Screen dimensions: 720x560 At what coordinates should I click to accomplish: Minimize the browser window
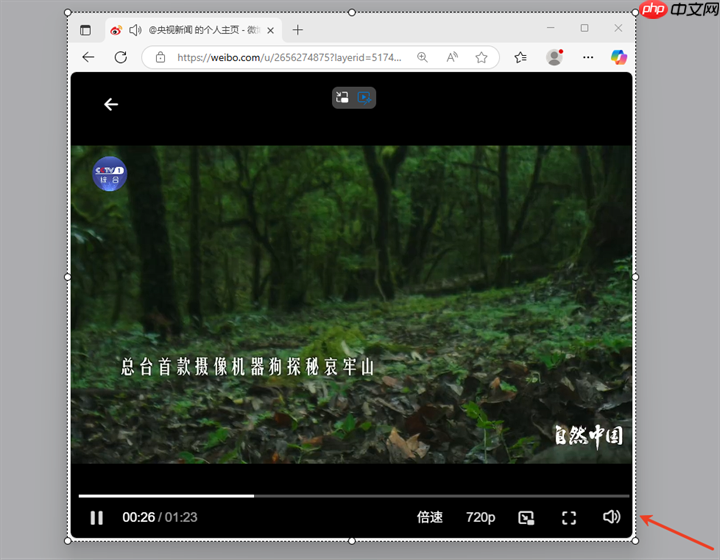(551, 28)
